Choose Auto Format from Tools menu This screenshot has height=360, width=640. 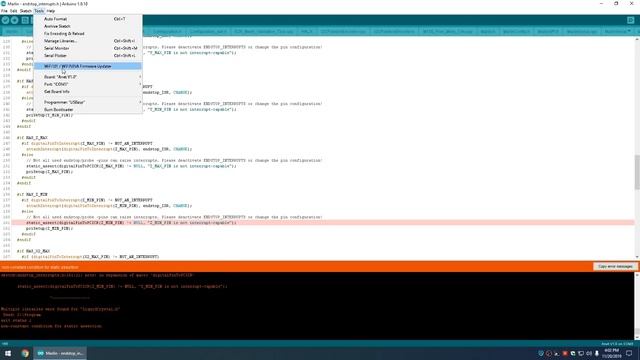tap(88, 19)
